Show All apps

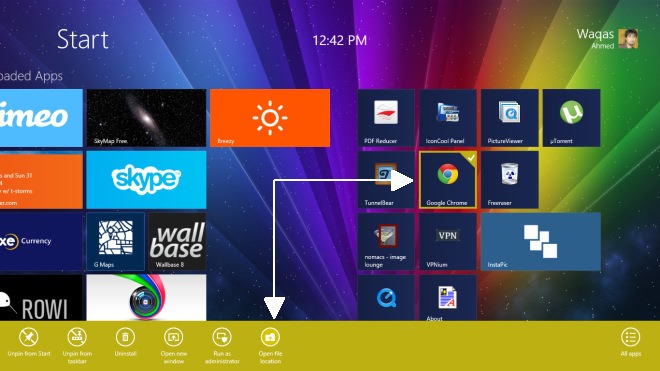click(631, 343)
